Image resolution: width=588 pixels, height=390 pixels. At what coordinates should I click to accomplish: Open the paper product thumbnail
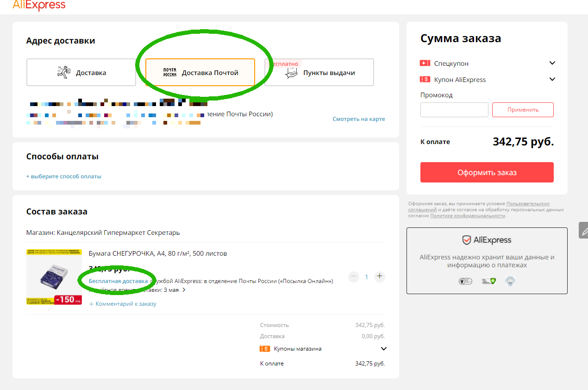(54, 277)
